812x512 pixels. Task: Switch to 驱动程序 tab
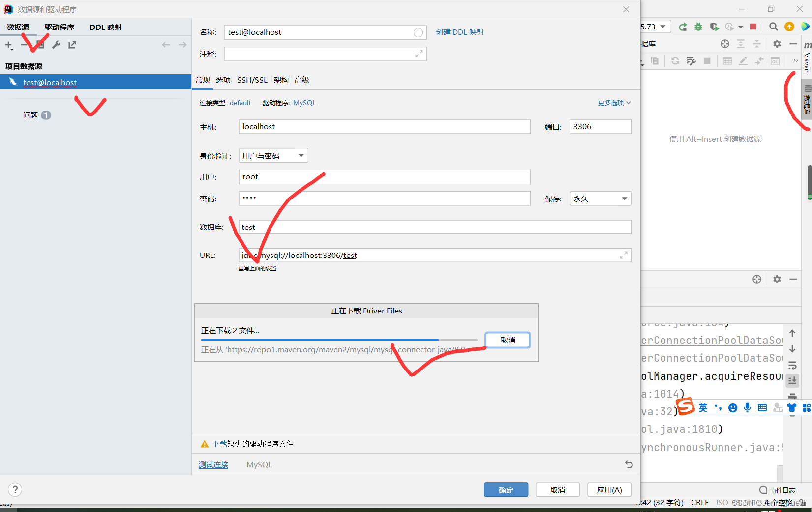click(x=60, y=28)
